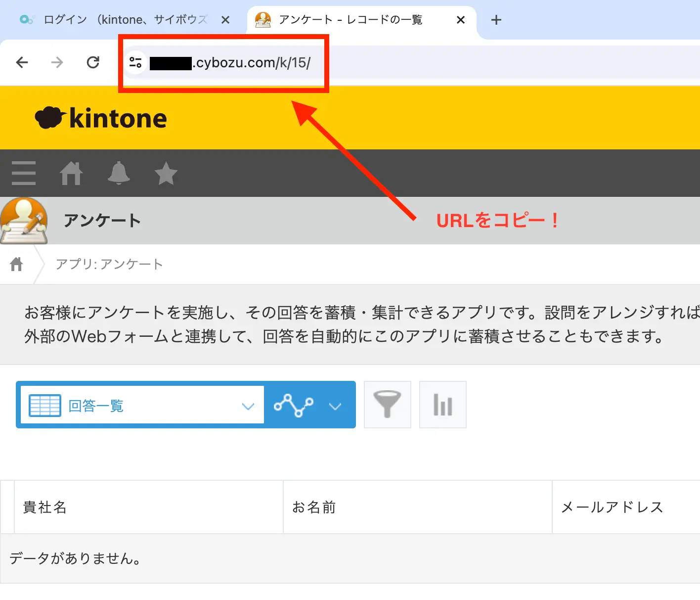The width and height of the screenshot is (700, 600).
Task: Open bookmarks with the star icon
Action: 166,173
